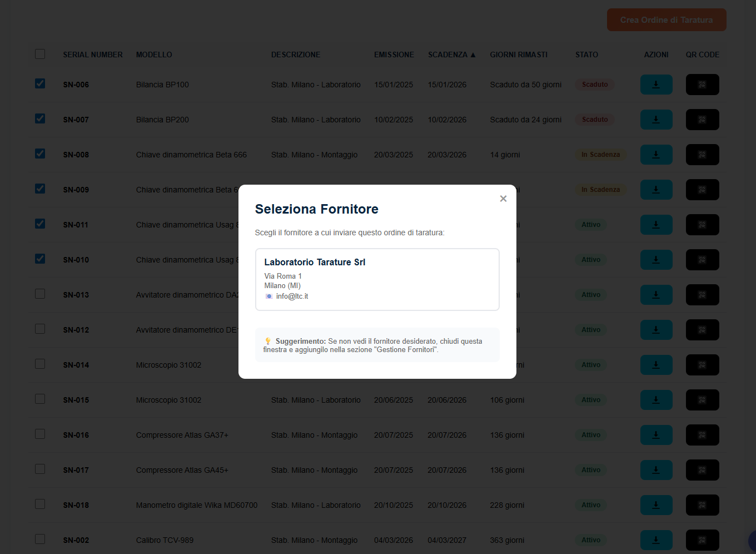Viewport: 756px width, 554px height.
Task: Open QR code for SN-006
Action: pyautogui.click(x=702, y=85)
